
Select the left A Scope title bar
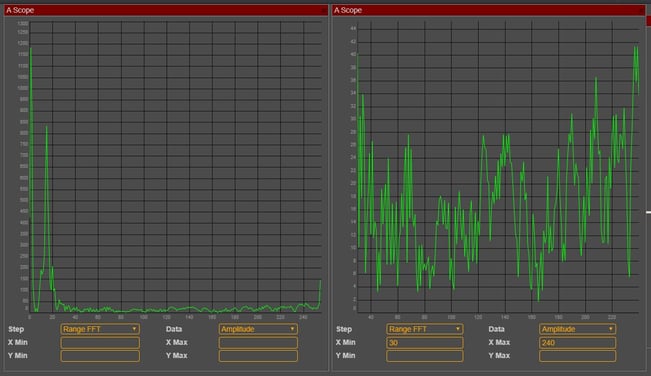pos(166,10)
